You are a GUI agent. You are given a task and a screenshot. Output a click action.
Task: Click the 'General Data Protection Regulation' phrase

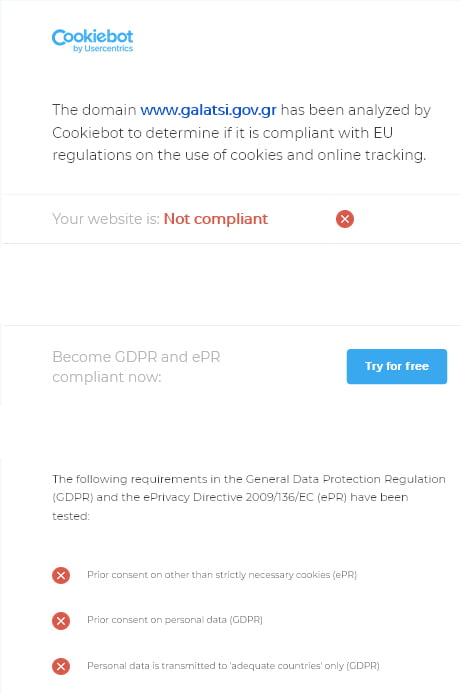point(346,479)
